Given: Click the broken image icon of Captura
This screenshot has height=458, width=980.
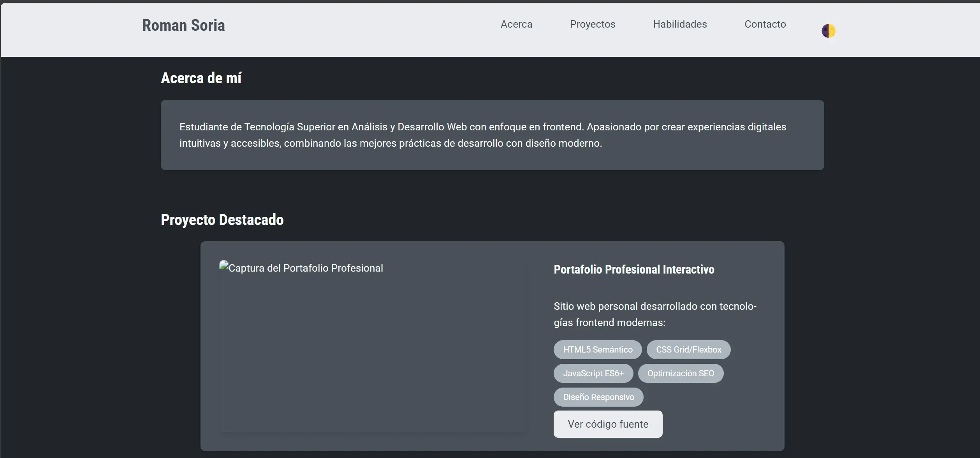Looking at the screenshot, I should click(223, 266).
